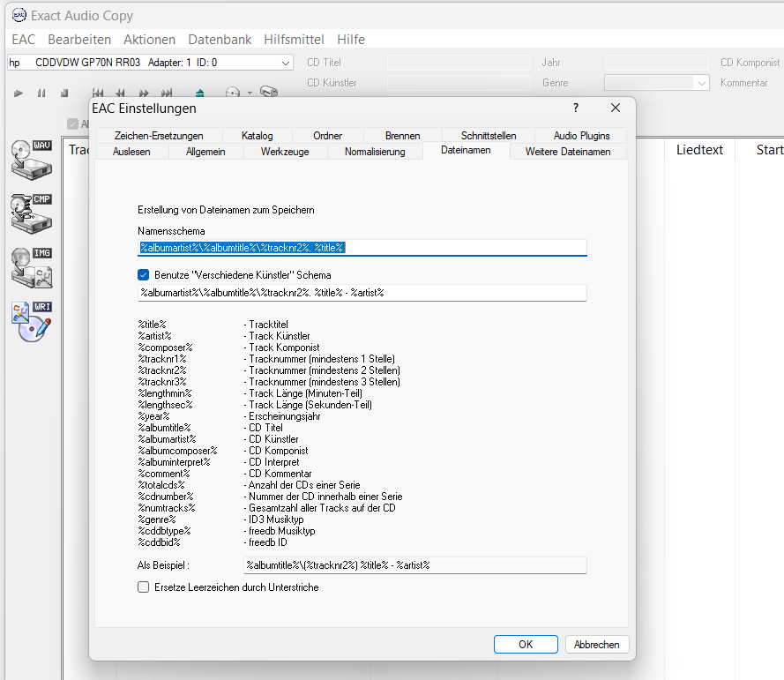Click the %title% placeholder text

(x=153, y=325)
